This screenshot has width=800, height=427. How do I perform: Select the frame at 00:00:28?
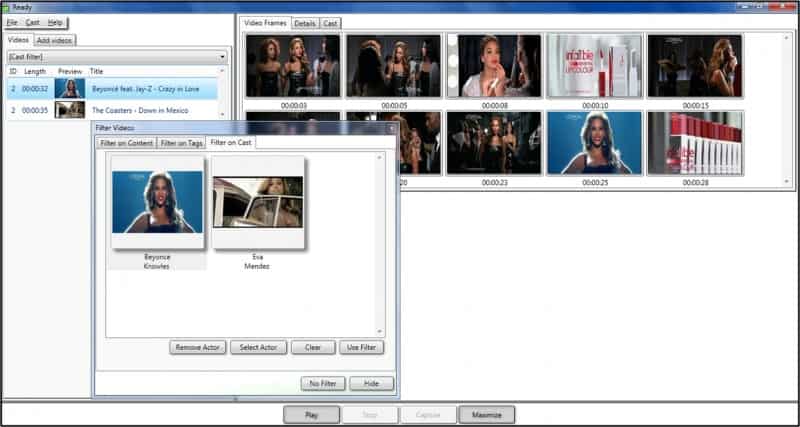click(x=695, y=143)
